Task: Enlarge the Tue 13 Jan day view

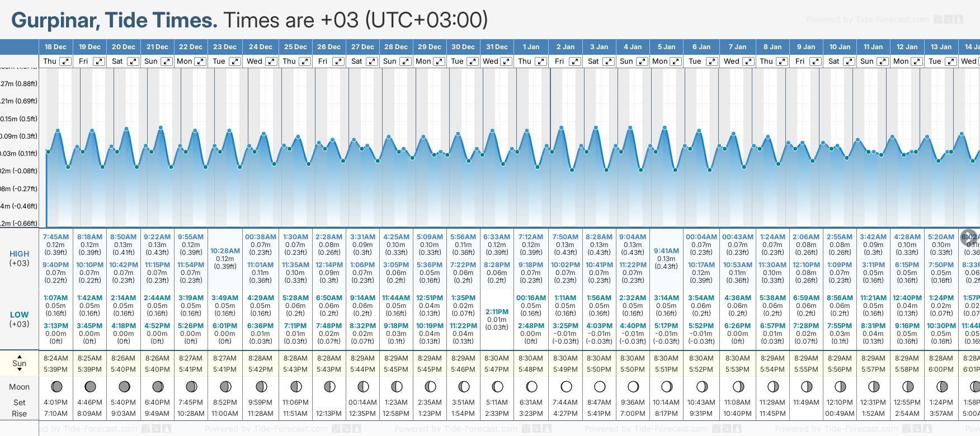Action: point(950,61)
